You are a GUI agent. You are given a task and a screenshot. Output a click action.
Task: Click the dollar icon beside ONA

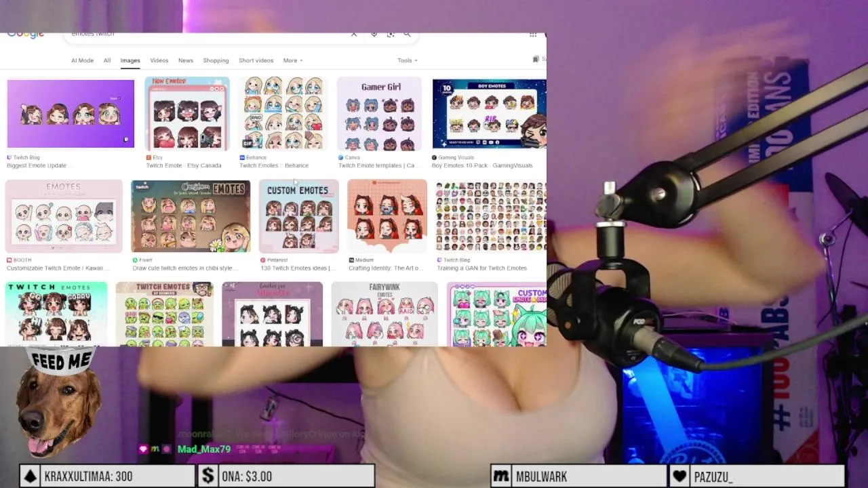(208, 476)
